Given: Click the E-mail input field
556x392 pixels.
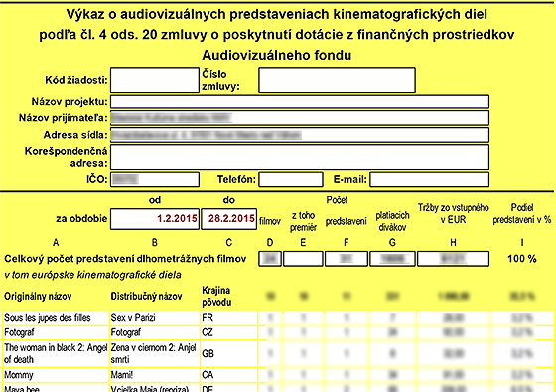Looking at the screenshot, I should click(429, 179).
